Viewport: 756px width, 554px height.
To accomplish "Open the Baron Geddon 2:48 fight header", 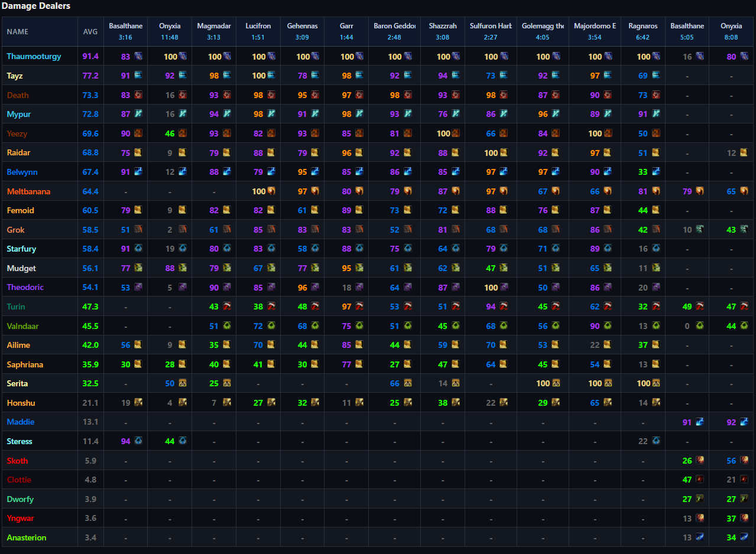I will tap(395, 32).
